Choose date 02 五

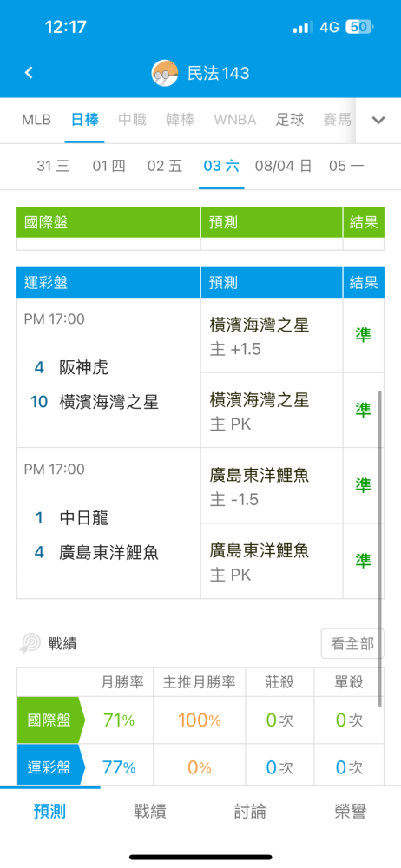pyautogui.click(x=165, y=166)
